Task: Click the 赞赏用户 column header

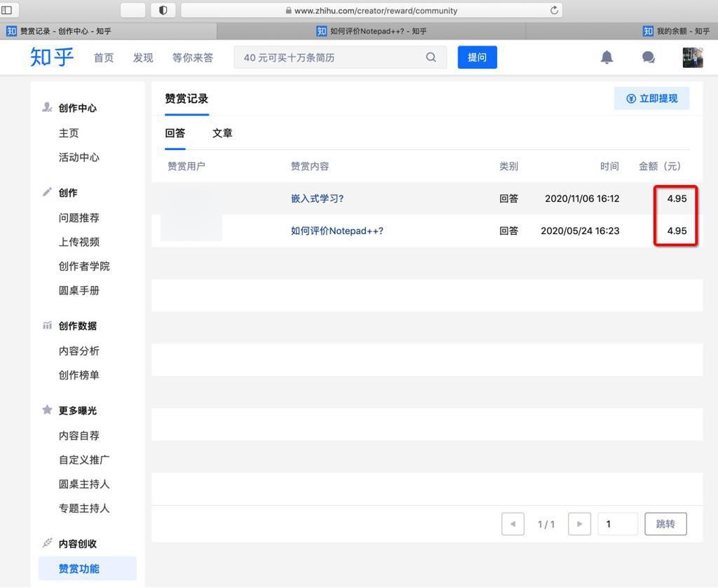Action: [x=187, y=166]
